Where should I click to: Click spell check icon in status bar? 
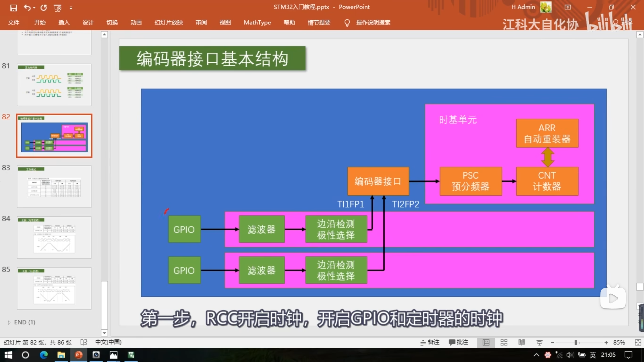[x=84, y=342]
